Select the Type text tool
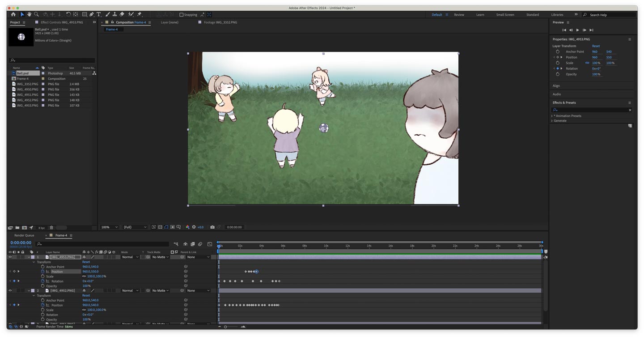The image size is (644, 337). 99,14
